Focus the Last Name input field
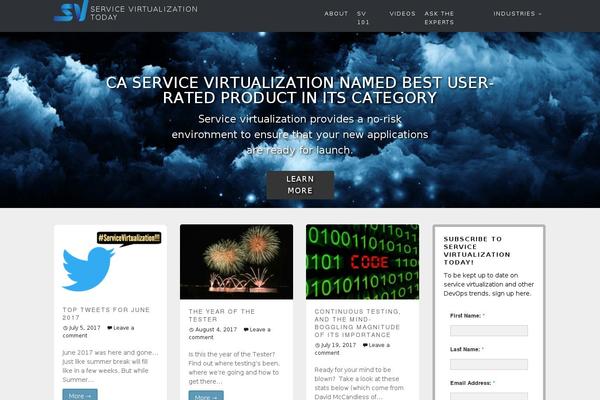This screenshot has width=600, height=400. coord(489,364)
